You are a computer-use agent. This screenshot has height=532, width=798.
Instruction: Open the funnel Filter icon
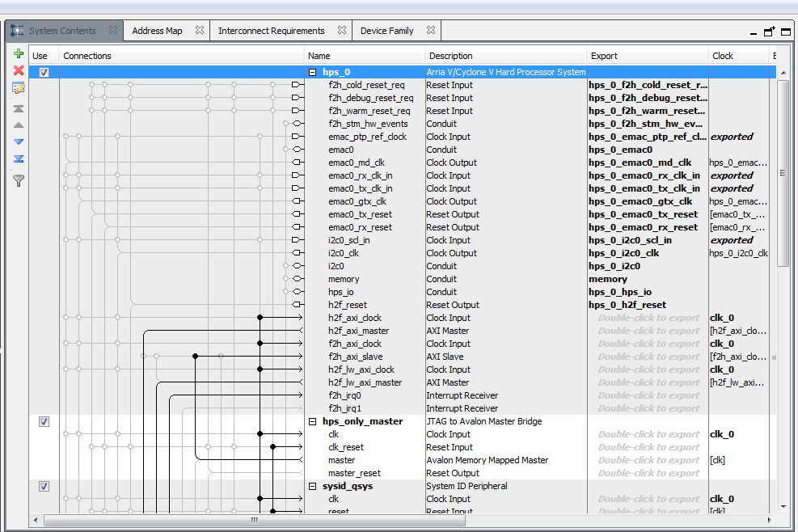click(x=19, y=181)
